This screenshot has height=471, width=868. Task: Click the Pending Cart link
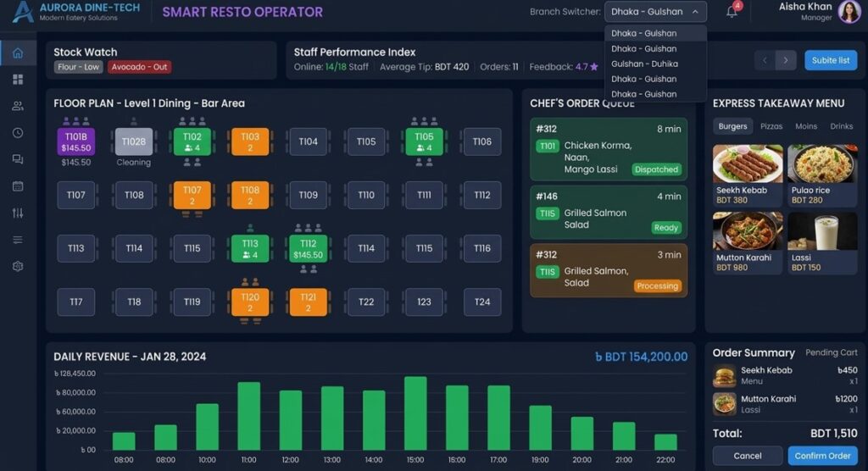point(831,352)
